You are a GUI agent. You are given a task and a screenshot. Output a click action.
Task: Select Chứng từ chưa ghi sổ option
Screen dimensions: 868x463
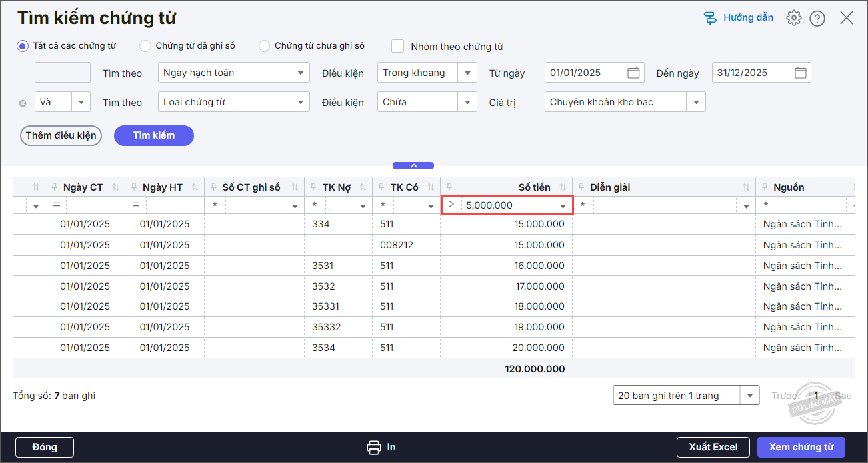click(x=265, y=46)
